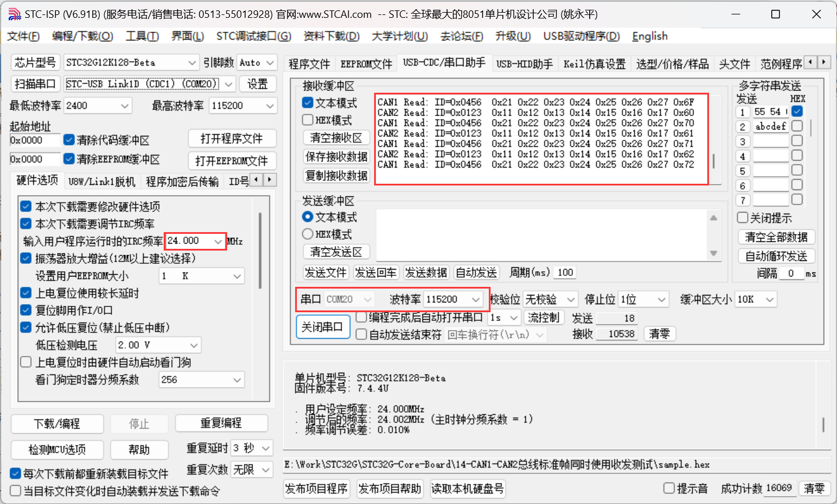Switch to U8W/Link1脱机 tab
Screen dimensions: 837x504
pyautogui.click(x=101, y=182)
